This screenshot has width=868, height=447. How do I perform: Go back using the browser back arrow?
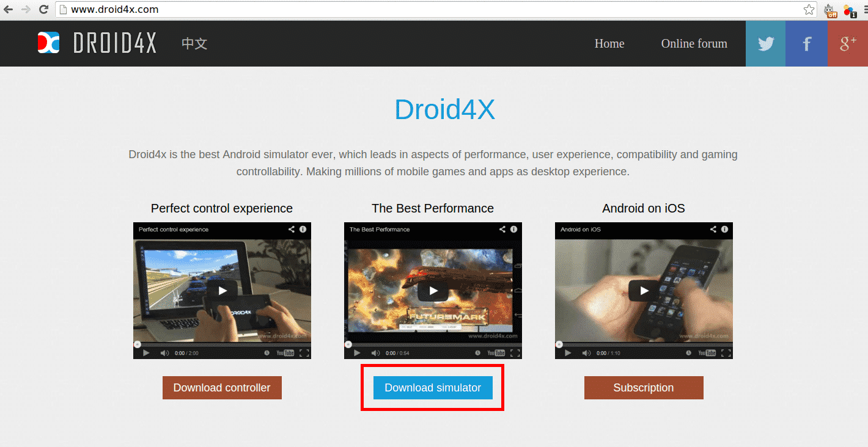coord(9,10)
